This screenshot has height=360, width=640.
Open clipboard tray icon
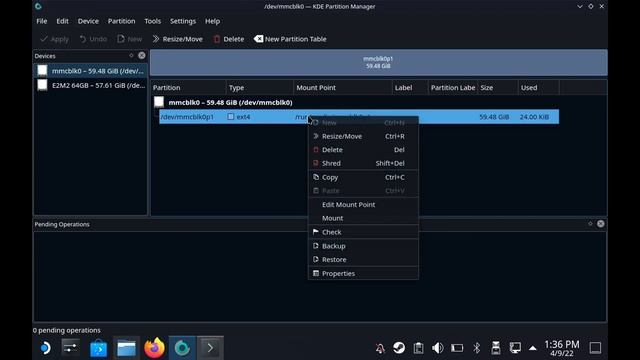click(418, 348)
